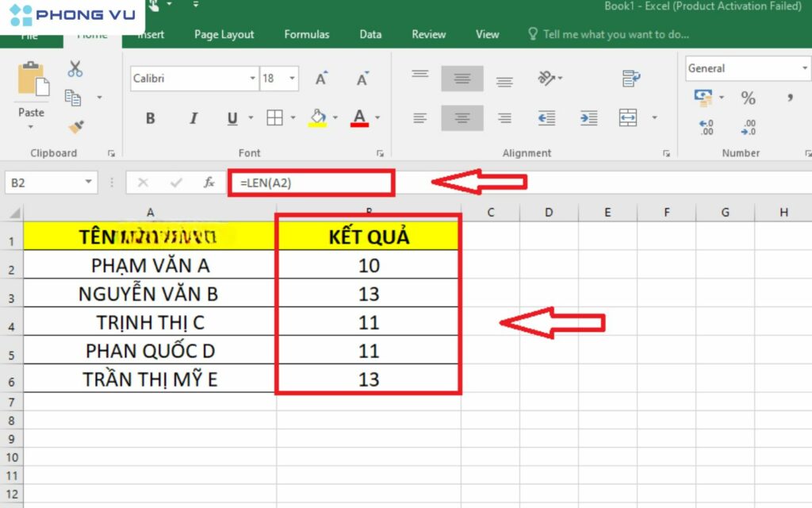Click the Format Painter brush icon
The height and width of the screenshot is (508, 812).
pyautogui.click(x=75, y=127)
